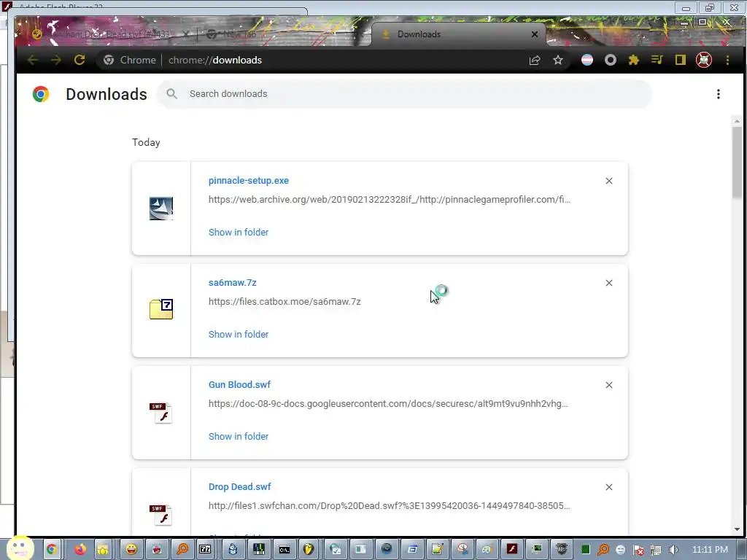
Task: Close the Downloads tab
Action: pos(535,34)
